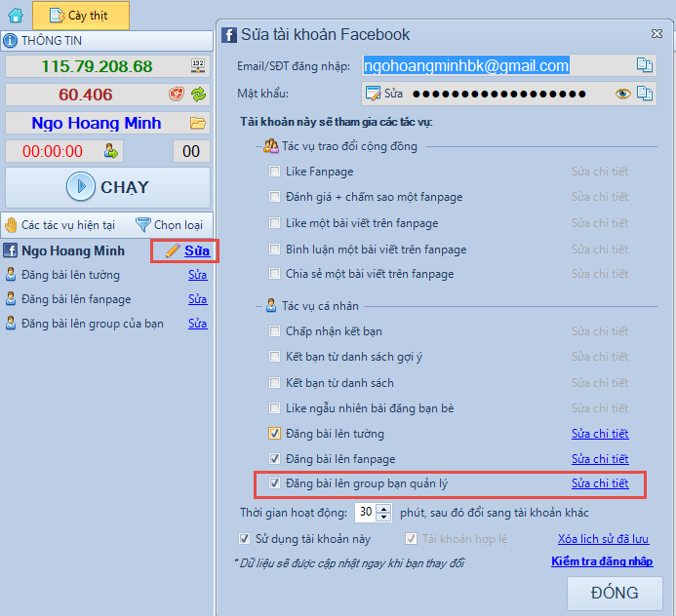This screenshot has height=616, width=676.
Task: Click the switch account icon near timer
Action: [111, 151]
